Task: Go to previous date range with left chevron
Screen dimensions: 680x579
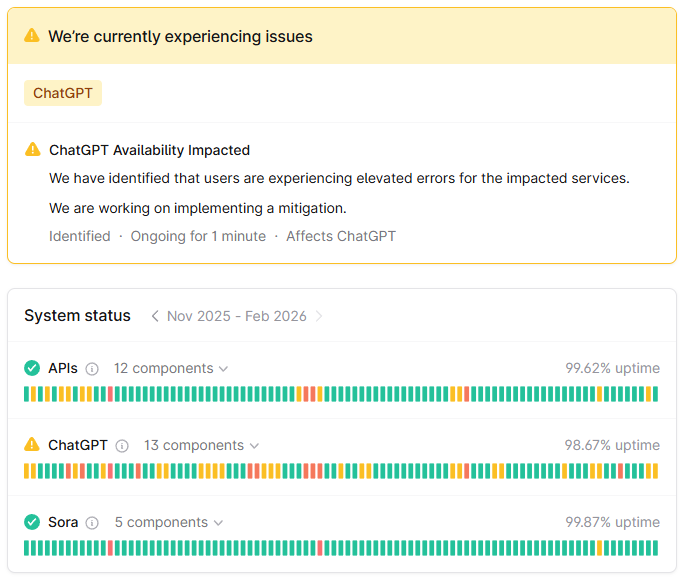Action: (x=155, y=316)
